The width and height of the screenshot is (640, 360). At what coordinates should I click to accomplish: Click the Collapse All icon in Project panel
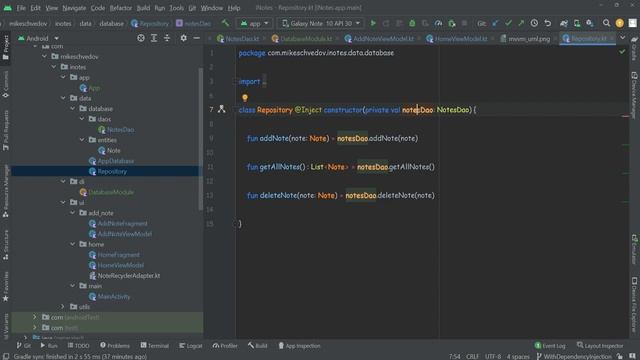tap(167, 38)
